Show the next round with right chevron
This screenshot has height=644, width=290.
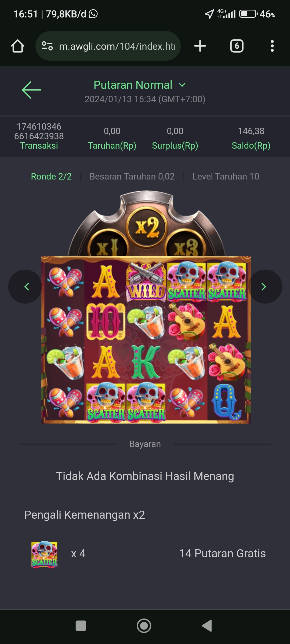click(265, 287)
